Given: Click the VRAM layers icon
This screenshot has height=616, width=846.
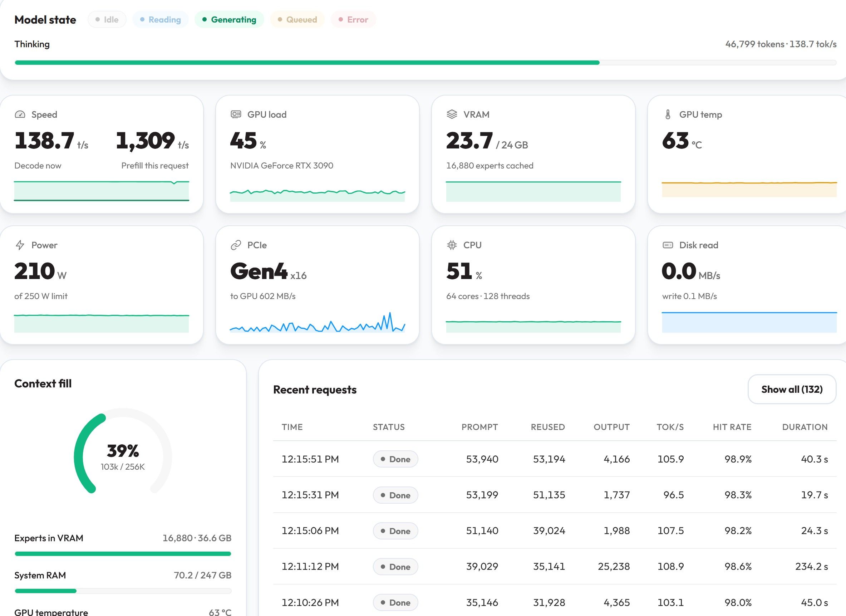Looking at the screenshot, I should 452,114.
